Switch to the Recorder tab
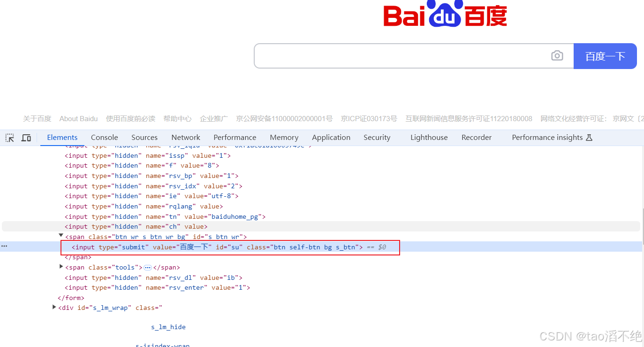 [x=477, y=138]
